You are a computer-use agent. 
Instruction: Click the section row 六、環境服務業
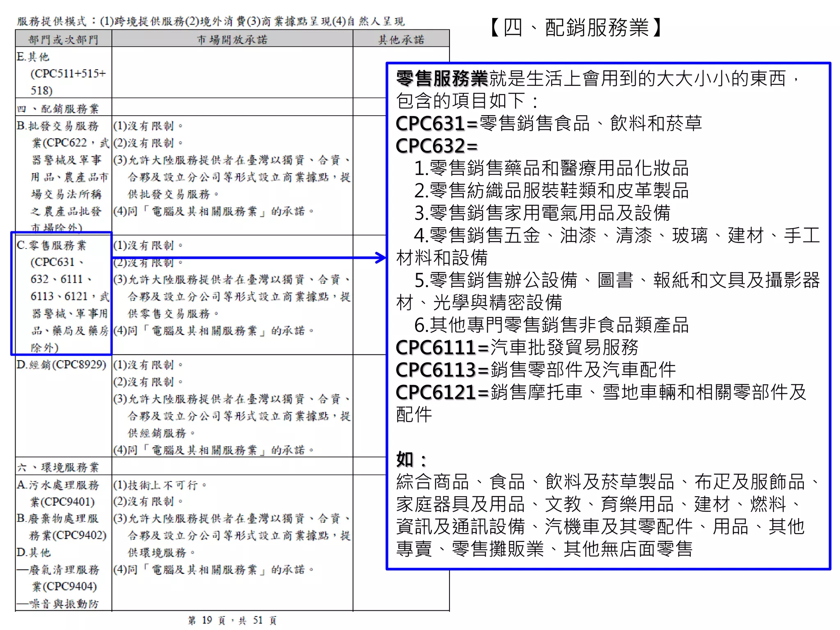(58, 467)
